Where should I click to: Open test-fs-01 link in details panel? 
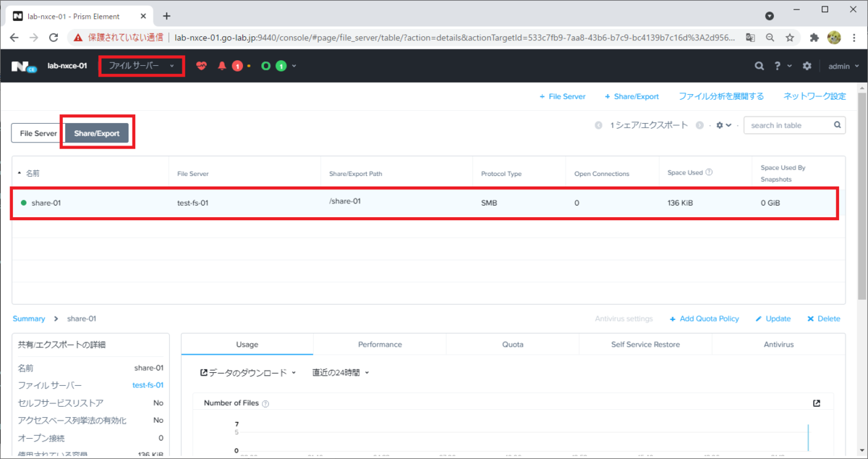coord(148,385)
